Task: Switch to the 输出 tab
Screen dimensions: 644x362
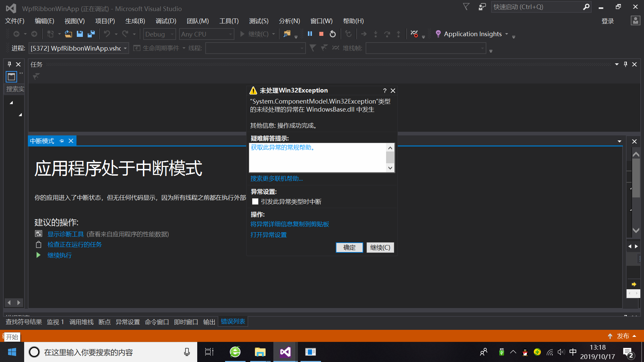Action: click(209, 322)
